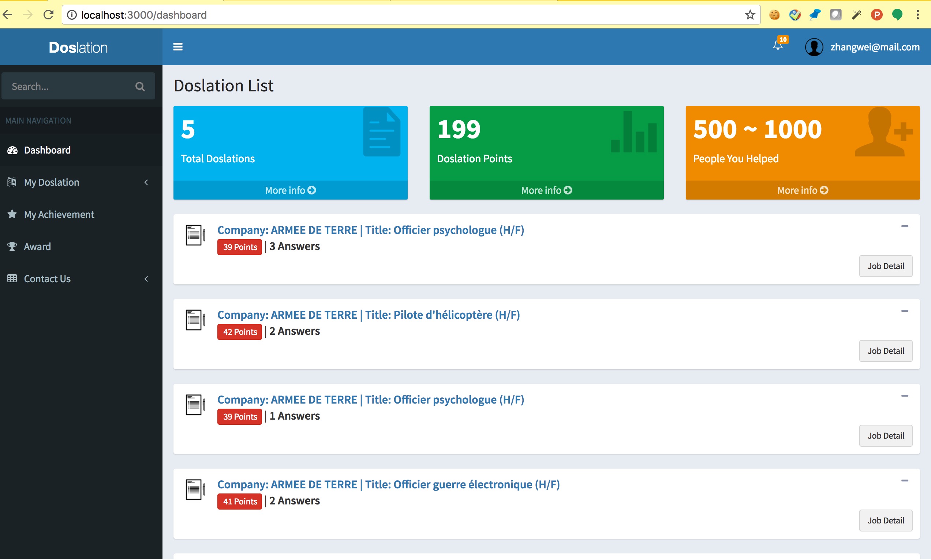
Task: Collapse the Officier guerre électronique card
Action: 904,481
